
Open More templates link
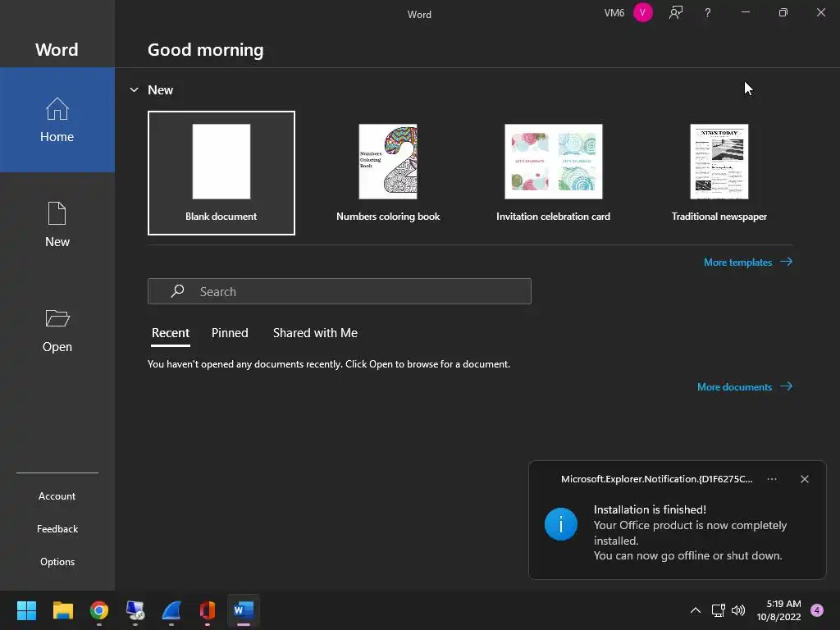(x=748, y=262)
